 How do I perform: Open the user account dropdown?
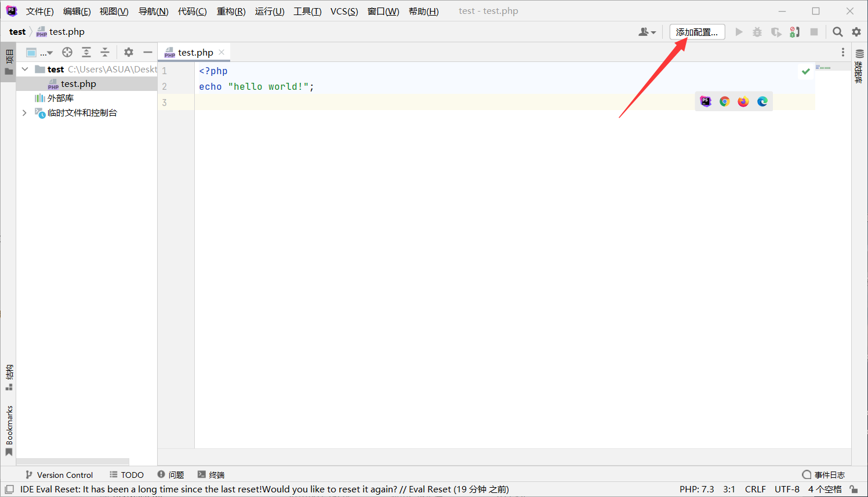647,32
